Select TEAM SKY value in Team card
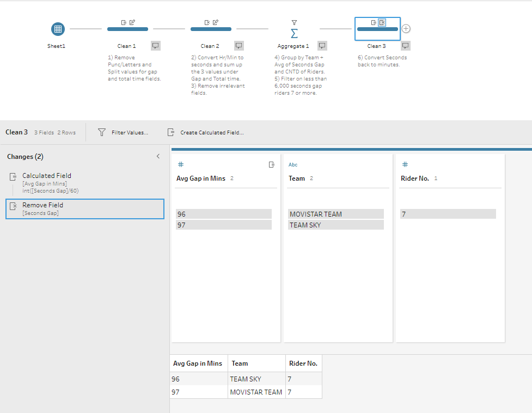This screenshot has width=532, height=413. tap(336, 225)
